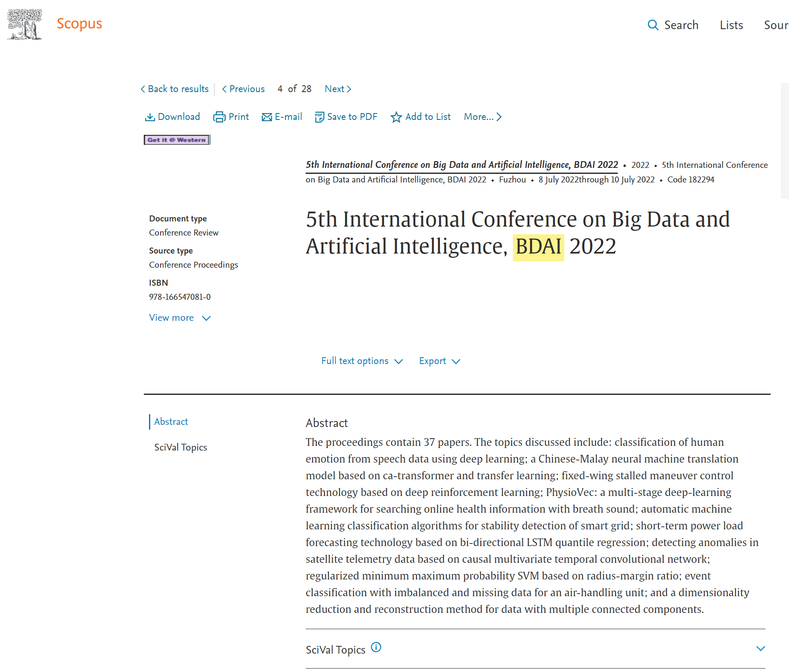Click the E-mail label
Viewport: 789px width, 672px height.
(x=289, y=116)
